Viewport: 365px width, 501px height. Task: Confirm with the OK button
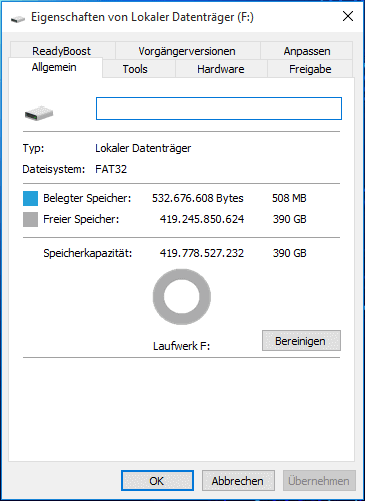click(x=157, y=481)
